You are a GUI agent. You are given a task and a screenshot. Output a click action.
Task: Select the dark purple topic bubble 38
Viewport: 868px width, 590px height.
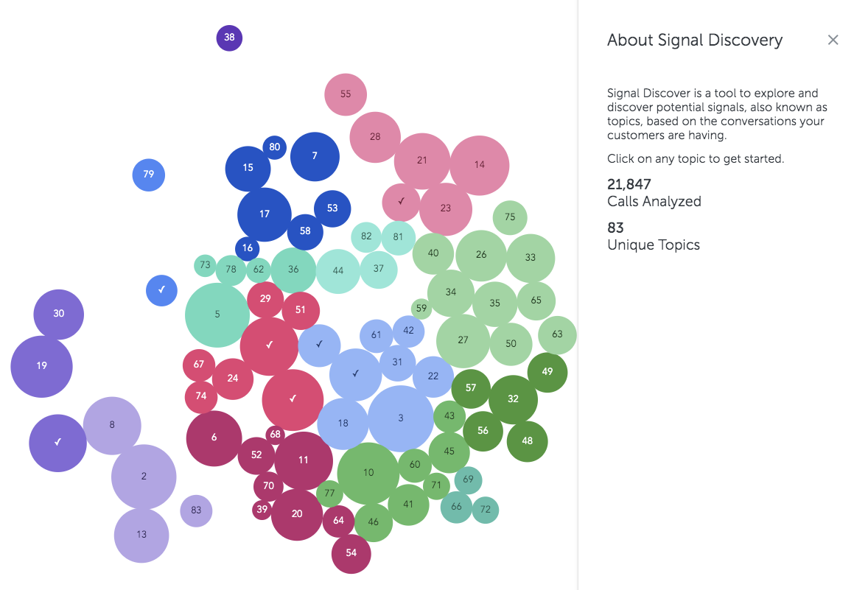coord(229,38)
